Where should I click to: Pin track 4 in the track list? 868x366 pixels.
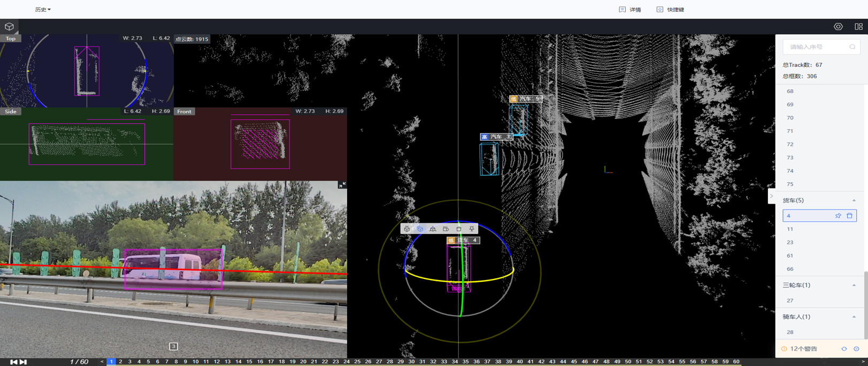[838, 216]
